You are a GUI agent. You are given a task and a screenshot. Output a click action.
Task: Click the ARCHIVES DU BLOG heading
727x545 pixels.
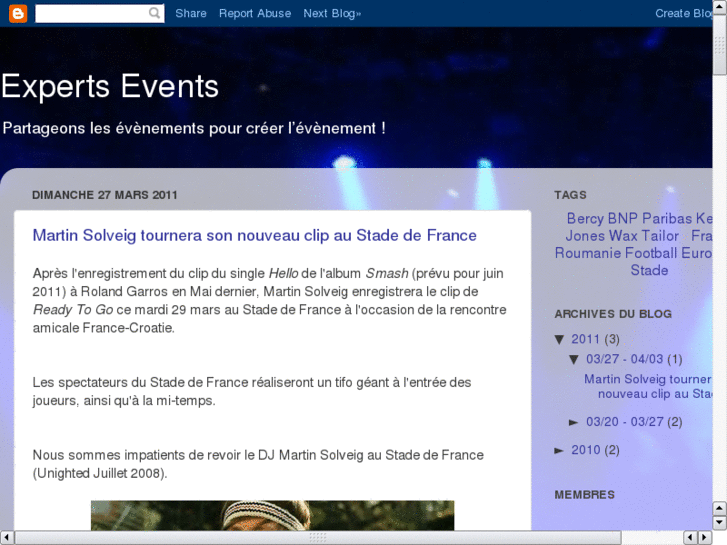(x=613, y=314)
